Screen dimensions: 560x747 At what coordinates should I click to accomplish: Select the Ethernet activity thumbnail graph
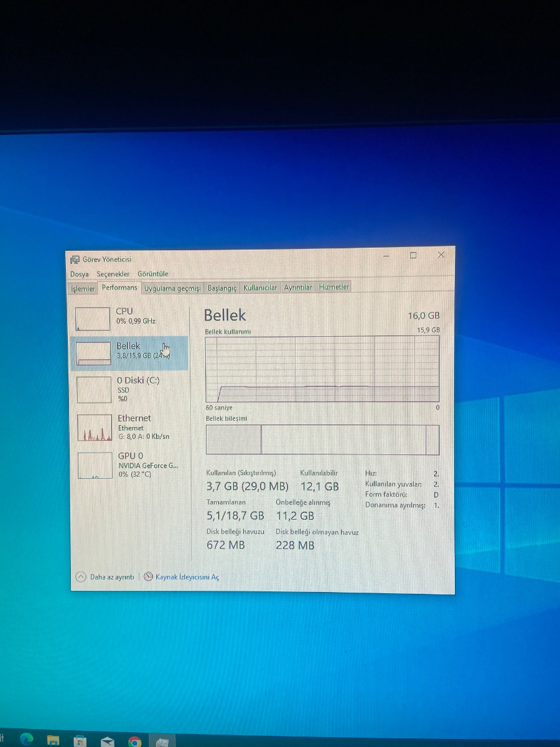[x=94, y=427]
